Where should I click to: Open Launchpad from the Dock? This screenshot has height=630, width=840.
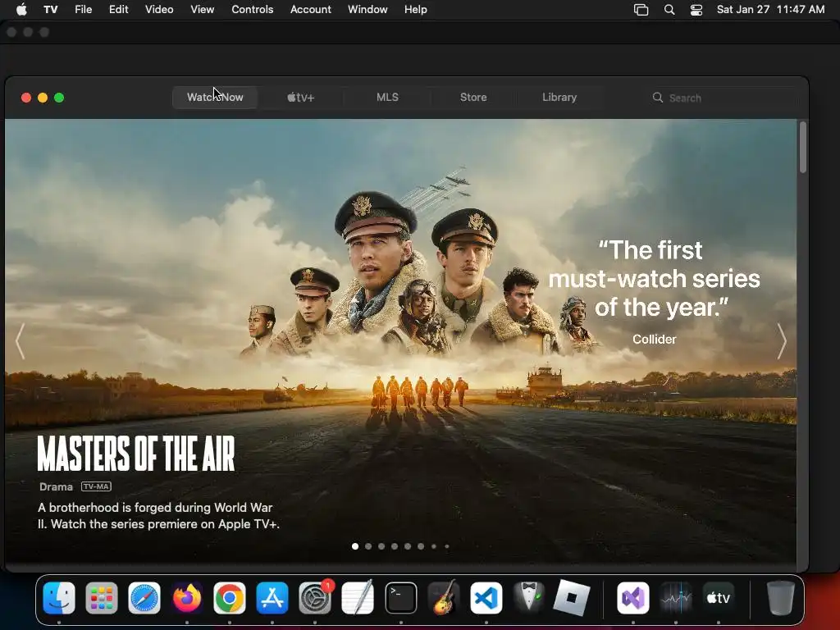(x=101, y=598)
